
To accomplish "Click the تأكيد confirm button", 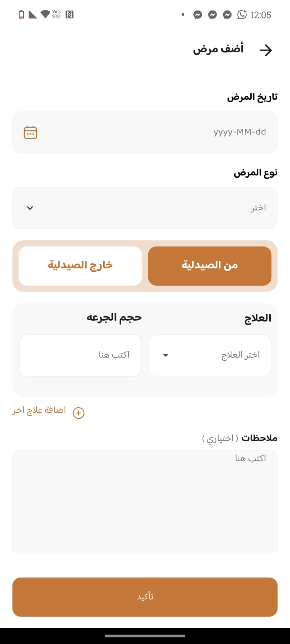I will click(145, 597).
